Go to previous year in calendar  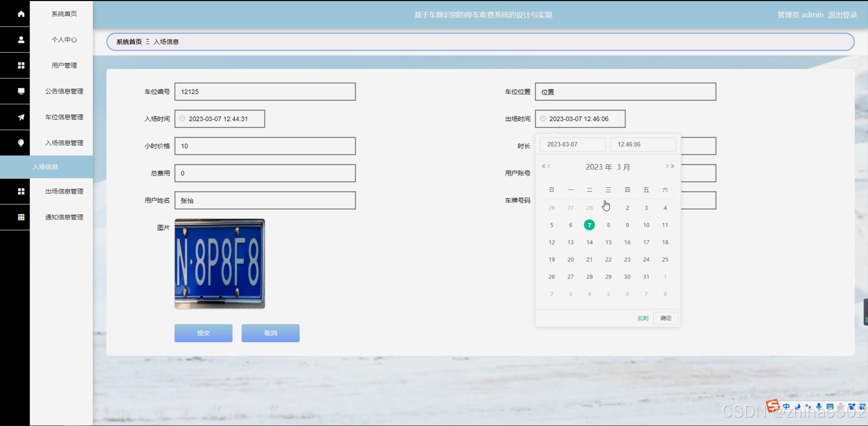(544, 166)
